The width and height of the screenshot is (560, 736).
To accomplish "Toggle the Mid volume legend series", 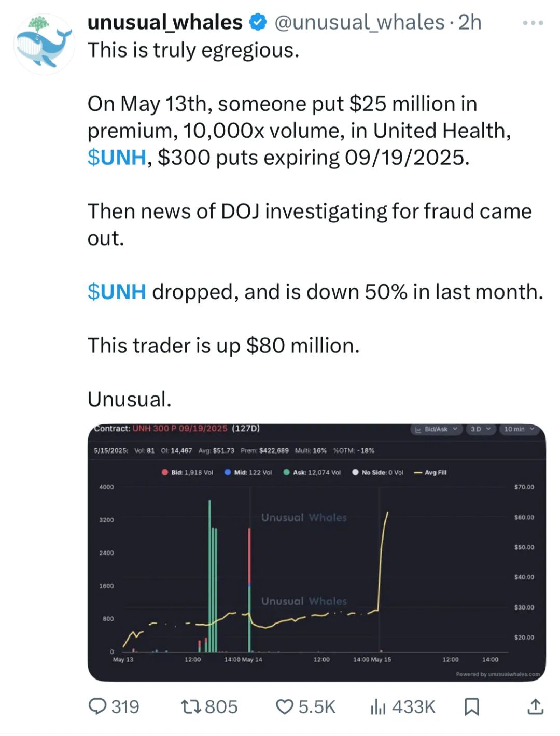I will click(248, 472).
